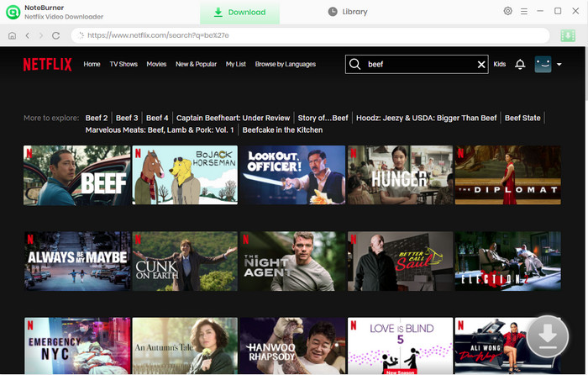Image resolution: width=588 pixels, height=375 pixels.
Task: Open Always Be My Maybe thumbnail
Action: (77, 261)
